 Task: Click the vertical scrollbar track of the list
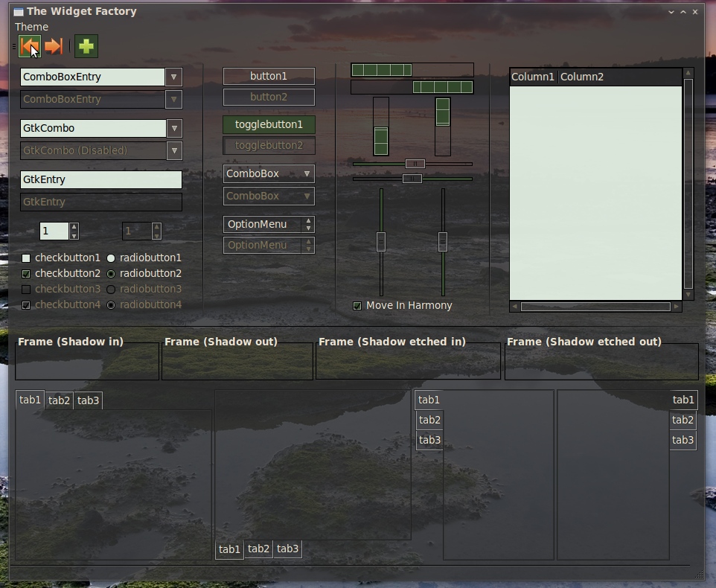[x=688, y=184]
